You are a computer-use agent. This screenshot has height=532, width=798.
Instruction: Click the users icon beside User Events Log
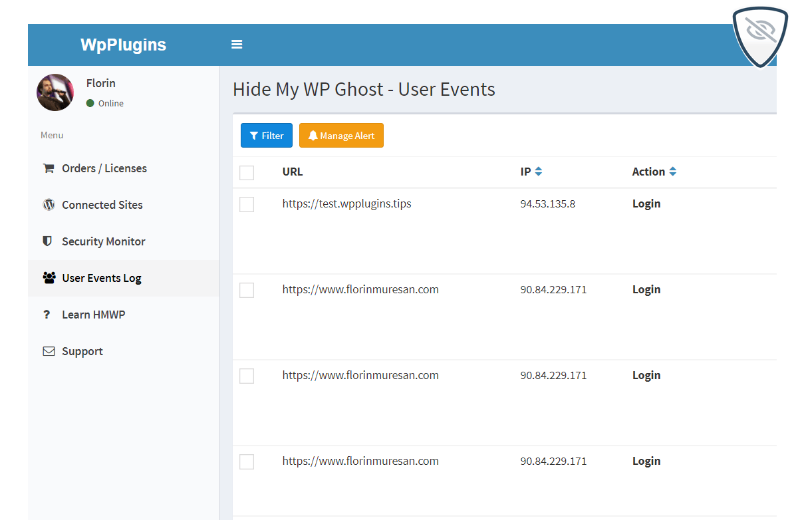pyautogui.click(x=49, y=278)
